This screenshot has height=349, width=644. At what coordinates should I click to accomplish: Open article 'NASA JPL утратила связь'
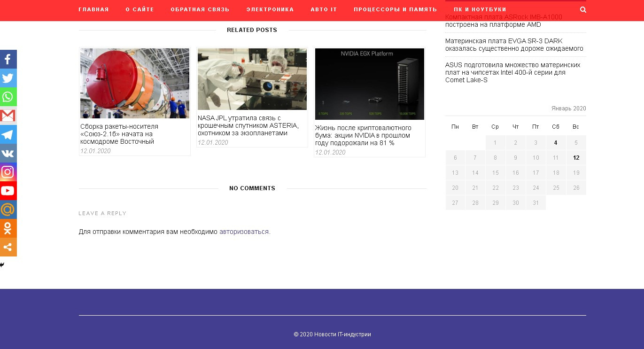[248, 125]
